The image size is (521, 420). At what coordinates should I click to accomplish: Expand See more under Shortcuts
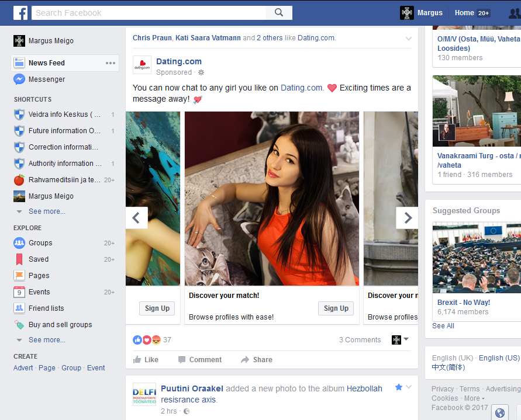pos(47,211)
